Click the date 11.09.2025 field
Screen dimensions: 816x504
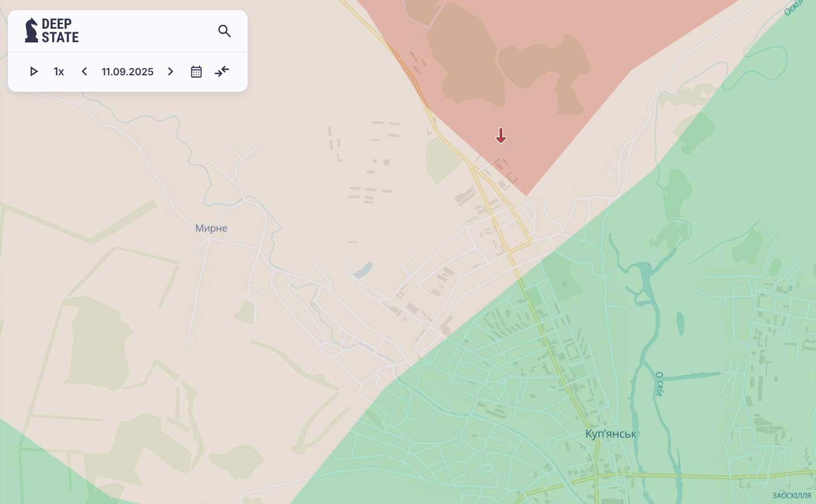tap(127, 72)
